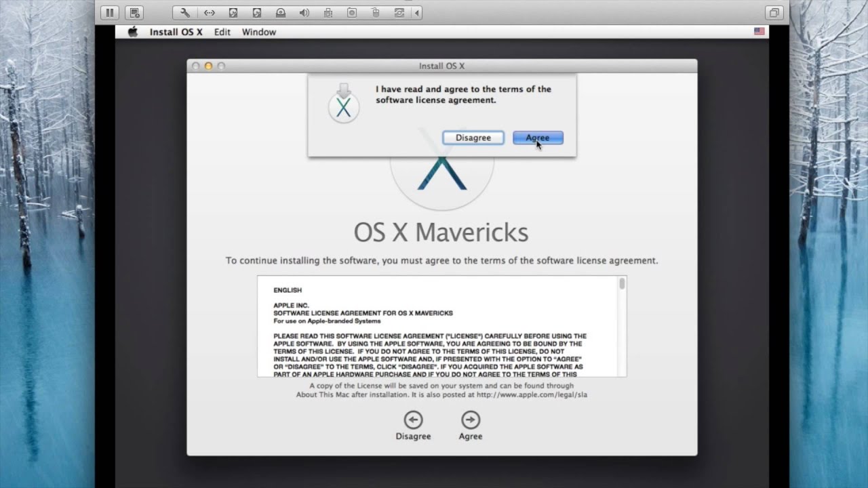Click Disagree in the confirmation sheet
This screenshot has height=488, width=868.
[x=473, y=138]
